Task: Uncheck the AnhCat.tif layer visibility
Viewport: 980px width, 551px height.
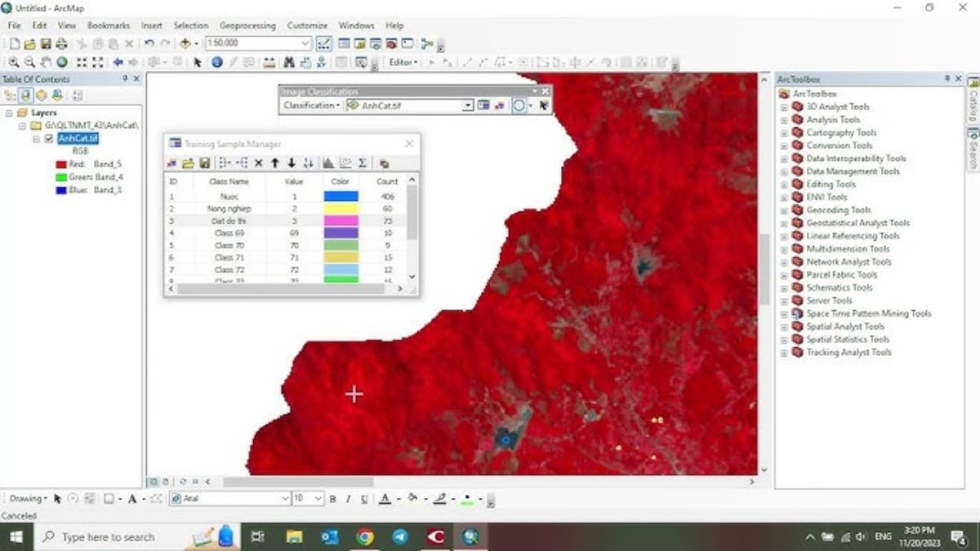Action: (x=49, y=139)
